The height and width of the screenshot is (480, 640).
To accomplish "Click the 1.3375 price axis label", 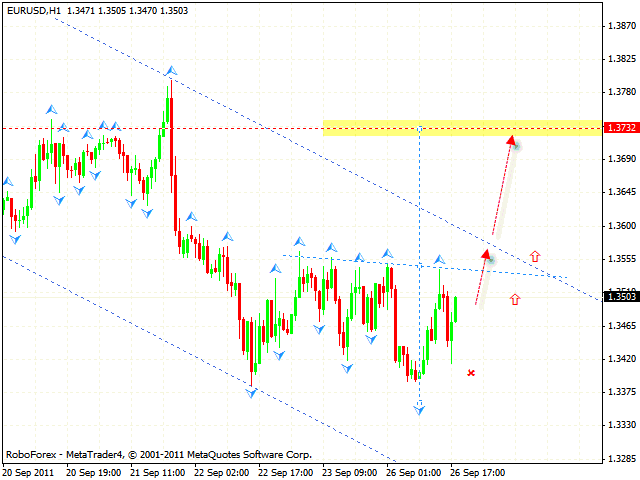I will tap(622, 392).
